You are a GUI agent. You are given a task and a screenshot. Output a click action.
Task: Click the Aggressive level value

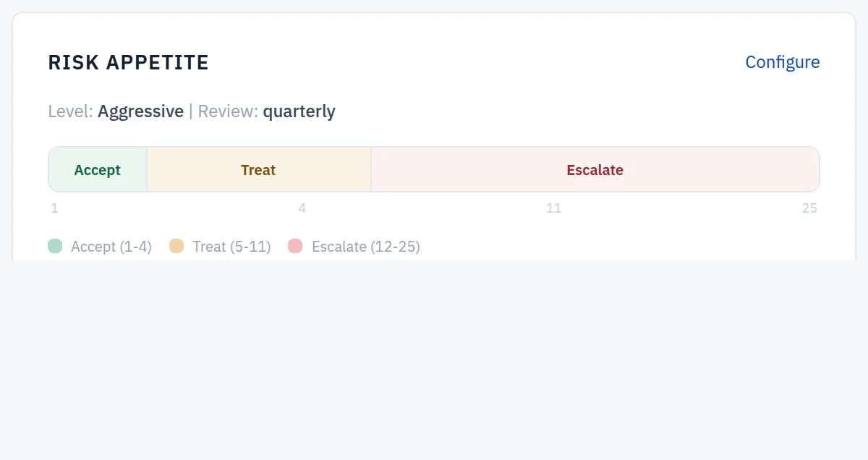click(x=141, y=111)
